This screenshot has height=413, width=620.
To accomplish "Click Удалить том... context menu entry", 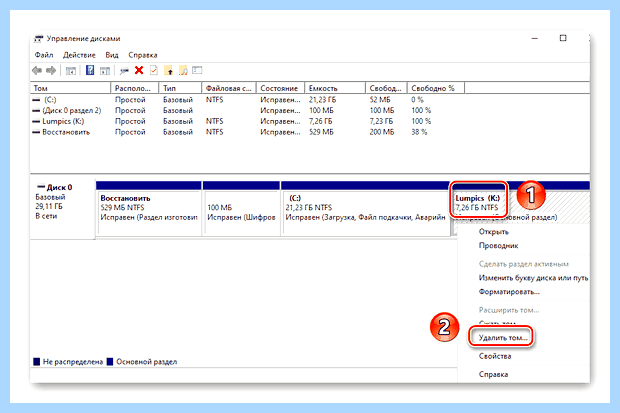I will click(x=503, y=338).
